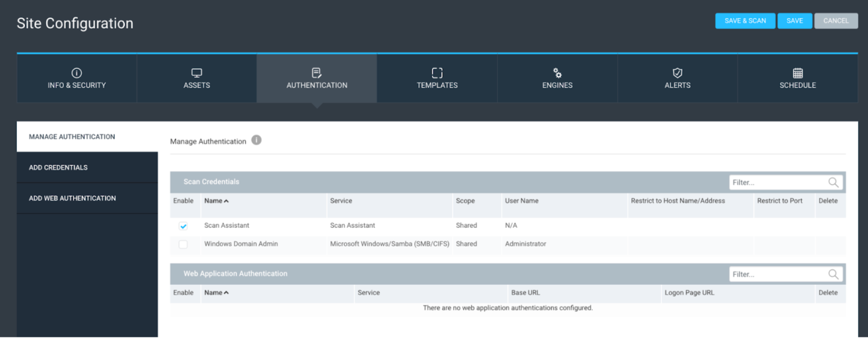Click the Manage Authentication info icon
This screenshot has width=868, height=339.
(257, 140)
